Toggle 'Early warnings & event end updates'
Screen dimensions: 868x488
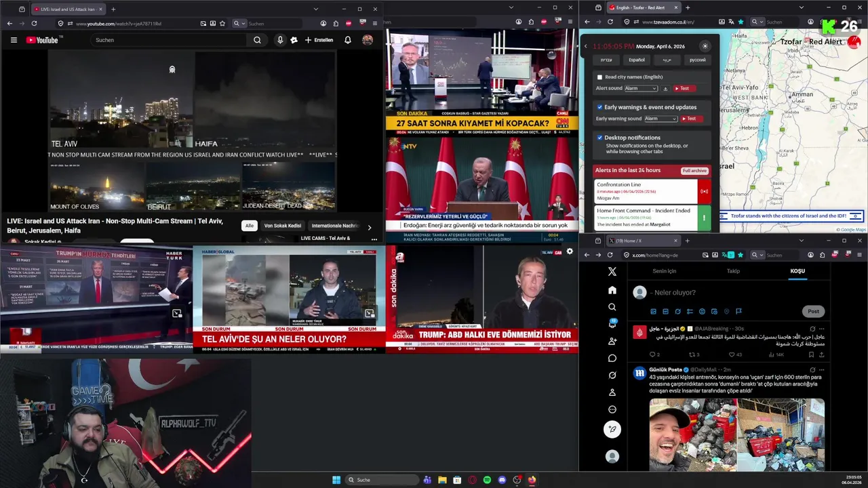(599, 107)
